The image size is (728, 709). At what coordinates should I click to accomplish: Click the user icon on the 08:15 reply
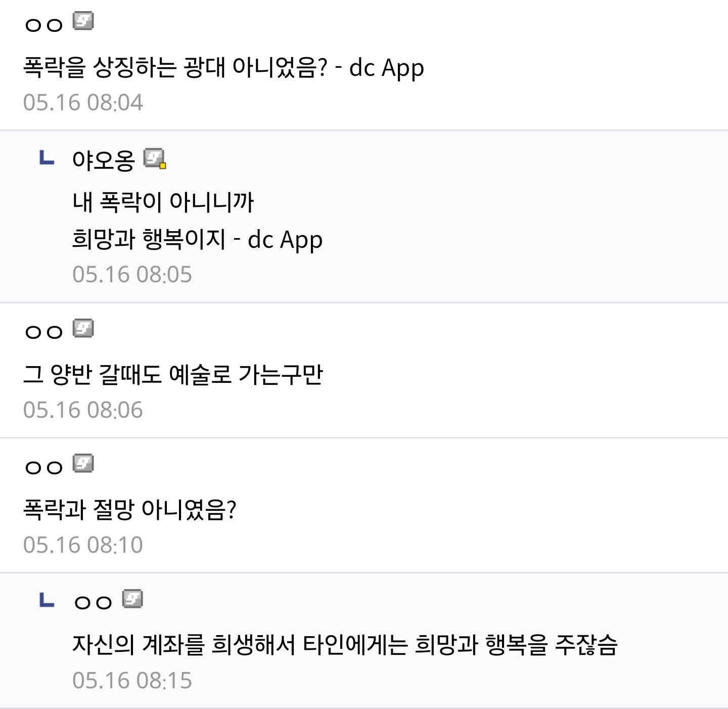[132, 599]
